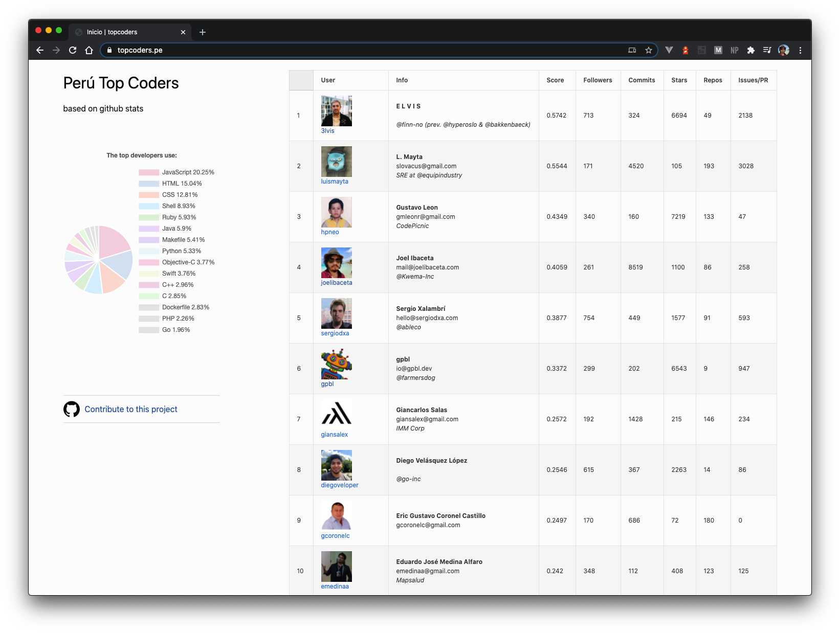This screenshot has height=633, width=840.
Task: Click the lock icon in address bar
Action: 109,50
